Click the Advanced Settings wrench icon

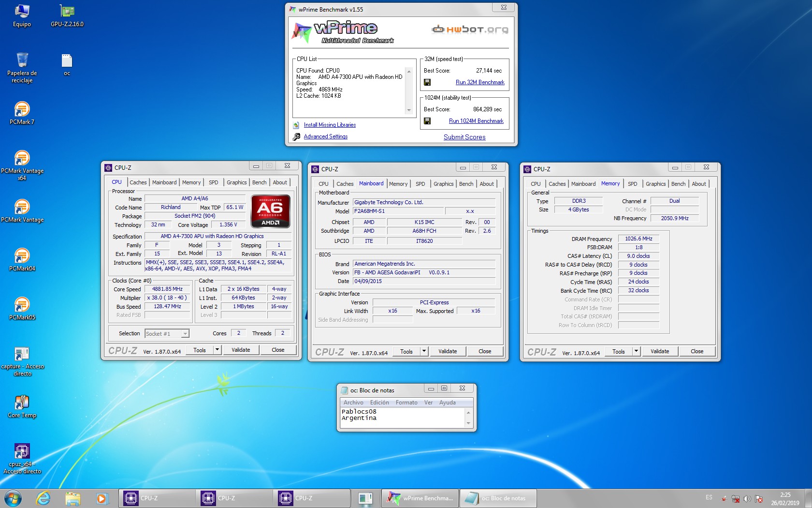click(296, 136)
